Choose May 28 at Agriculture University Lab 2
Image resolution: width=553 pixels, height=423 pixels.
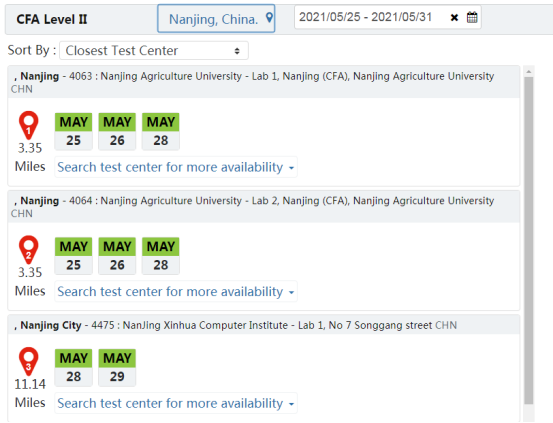(161, 256)
